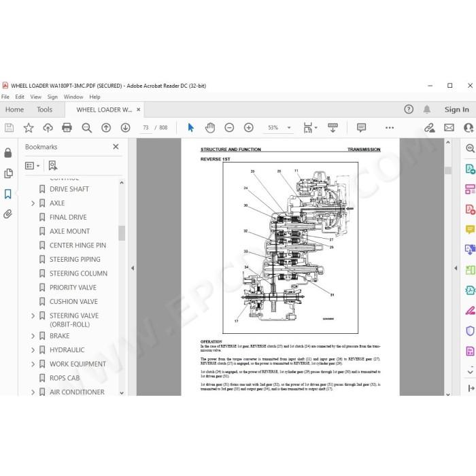Image resolution: width=476 pixels, height=476 pixels.
Task: Go to next page arrow
Action: pyautogui.click(x=125, y=128)
